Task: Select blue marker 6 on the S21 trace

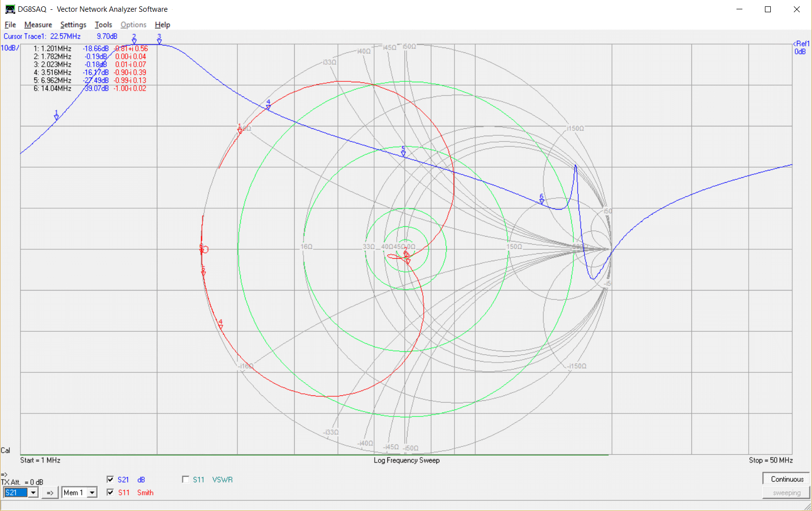Action: [541, 199]
